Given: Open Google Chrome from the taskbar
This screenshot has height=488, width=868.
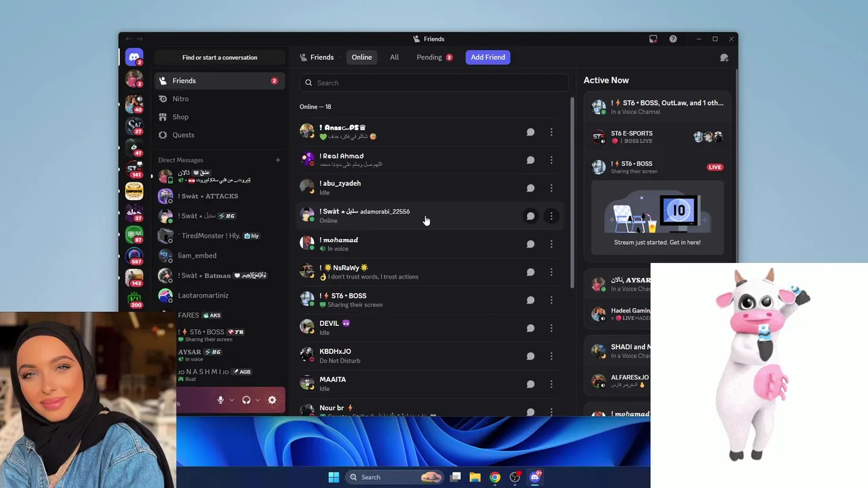Looking at the screenshot, I should coord(495,477).
